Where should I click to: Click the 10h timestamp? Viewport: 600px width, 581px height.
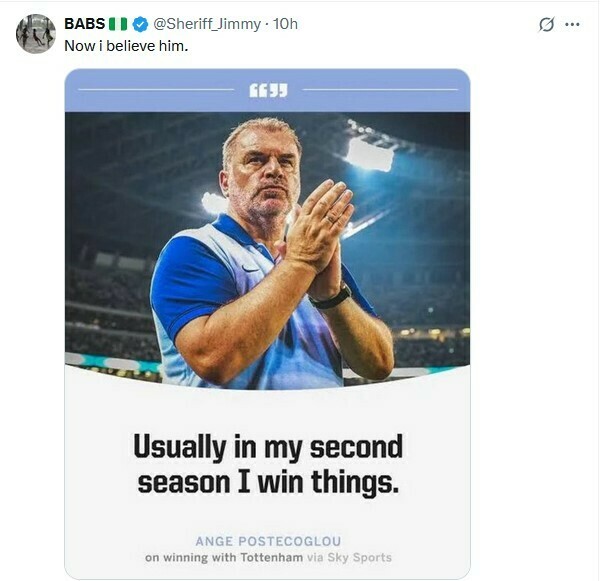point(286,23)
